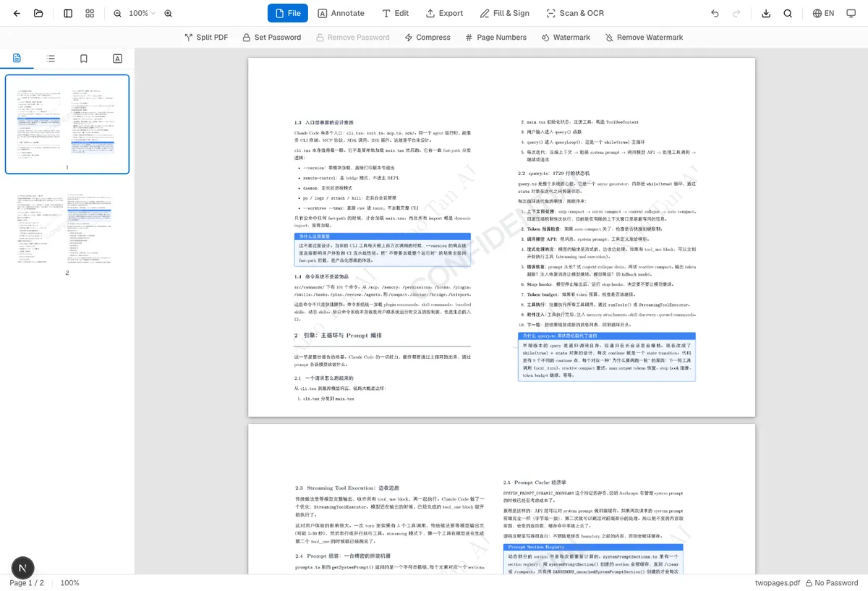Zoom out with minus magnifier
Image resolution: width=868 pixels, height=591 pixels.
[118, 13]
